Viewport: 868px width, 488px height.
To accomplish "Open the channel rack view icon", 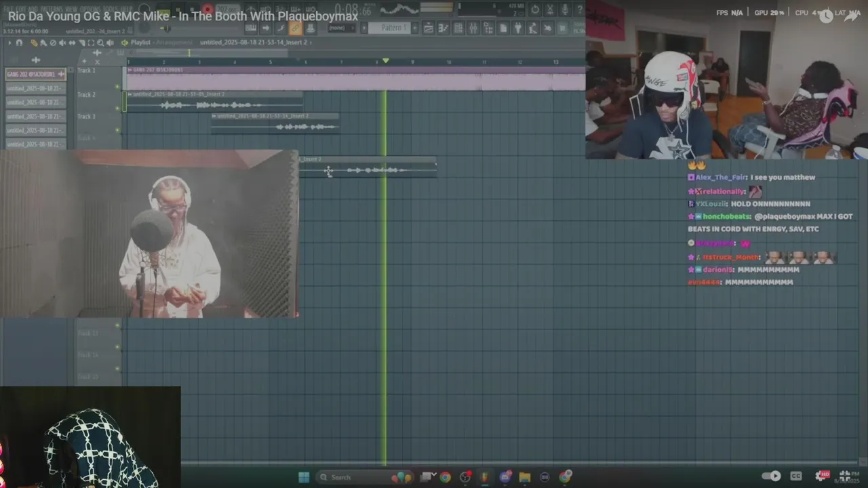I will 458,28.
